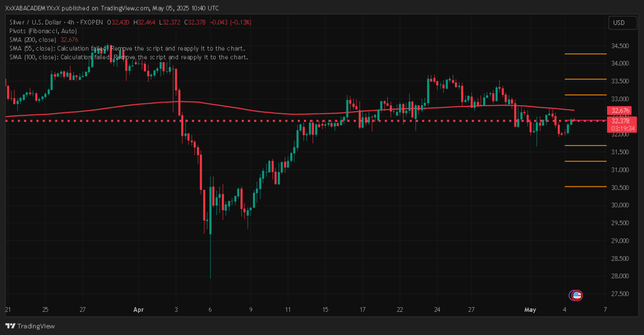Click the 34.500 price axis label

[620, 46]
